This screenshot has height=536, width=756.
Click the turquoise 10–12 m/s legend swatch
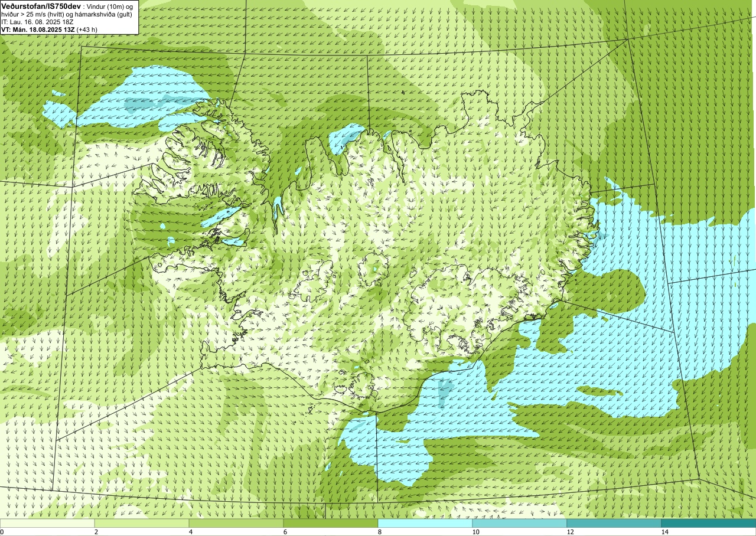520,523
